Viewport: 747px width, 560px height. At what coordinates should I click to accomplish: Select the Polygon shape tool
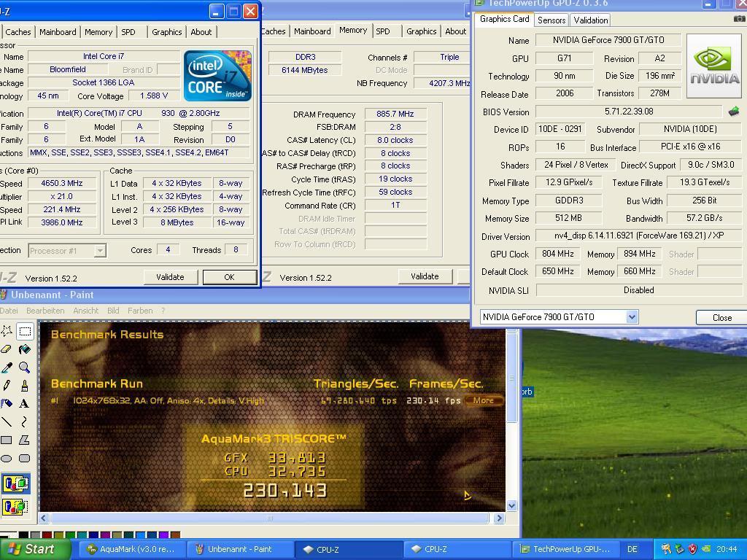(25, 440)
